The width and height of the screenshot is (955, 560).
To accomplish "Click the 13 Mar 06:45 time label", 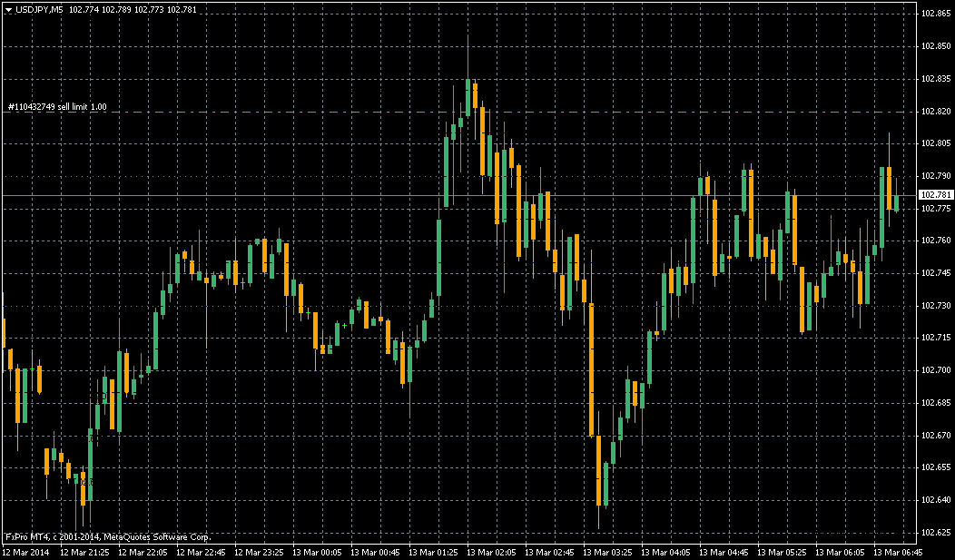I will click(x=898, y=552).
